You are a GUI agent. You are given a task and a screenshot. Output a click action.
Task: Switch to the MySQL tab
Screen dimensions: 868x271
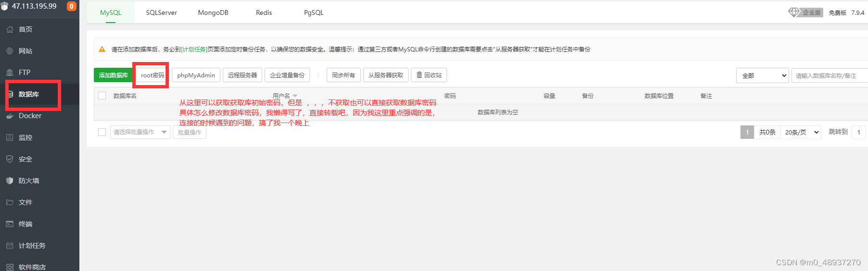tap(111, 12)
